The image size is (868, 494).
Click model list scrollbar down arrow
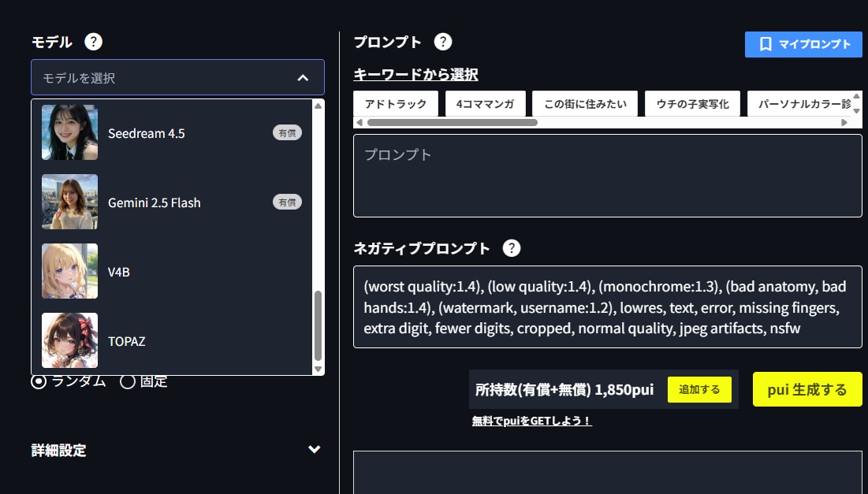318,369
